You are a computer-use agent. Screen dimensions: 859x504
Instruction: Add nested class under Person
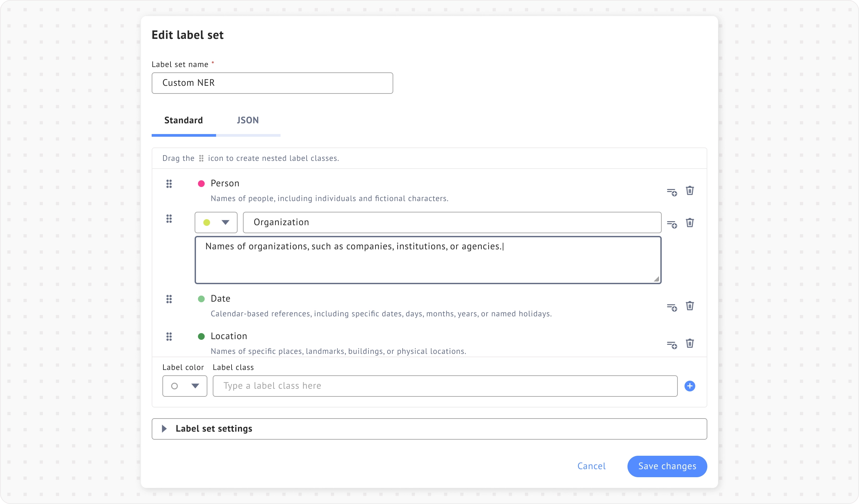[x=671, y=192]
